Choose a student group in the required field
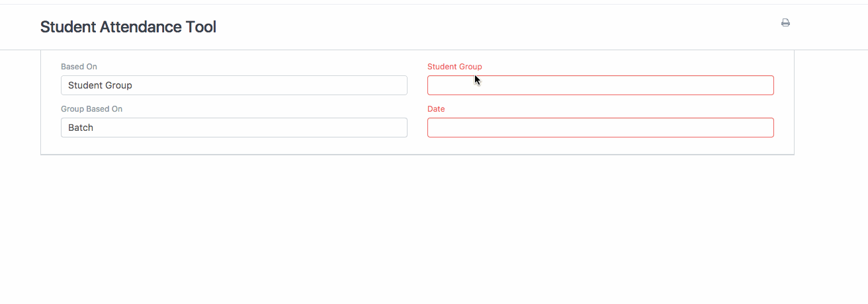This screenshot has width=868, height=304. 600,85
